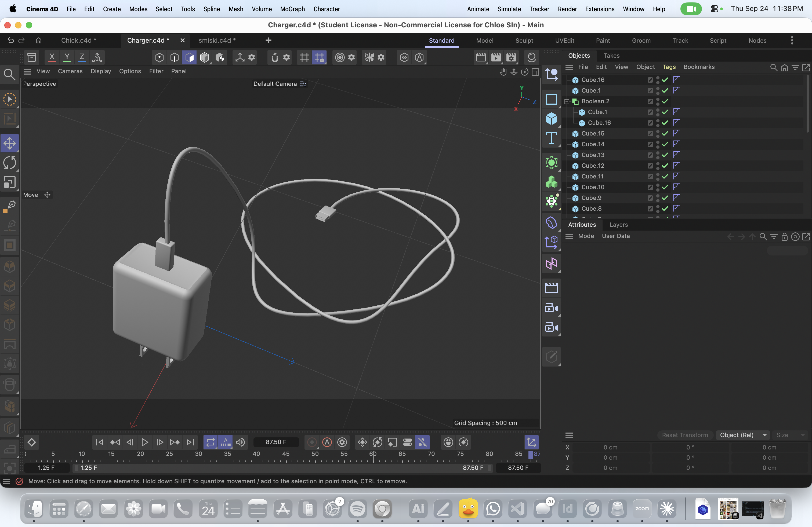Click the Camera object icon
The height and width of the screenshot is (527, 812).
(551, 308)
